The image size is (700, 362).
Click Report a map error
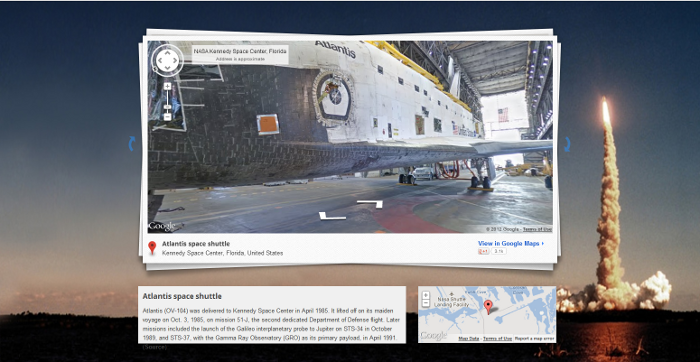click(535, 339)
